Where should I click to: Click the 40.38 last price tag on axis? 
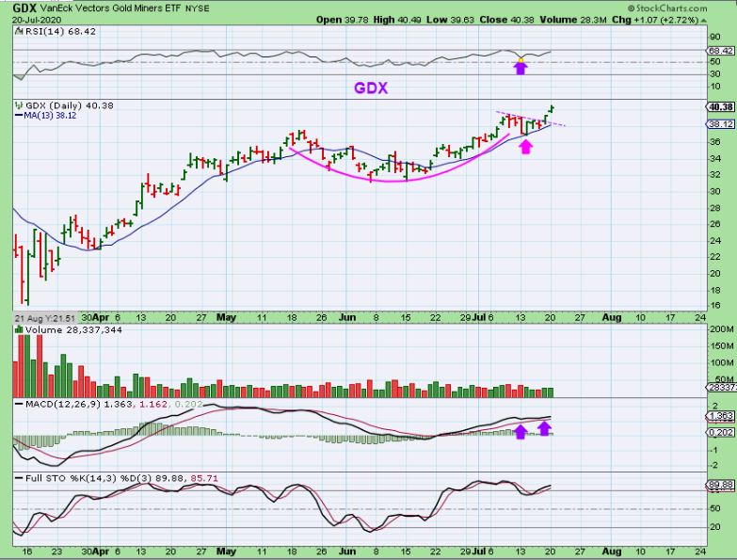click(x=721, y=107)
